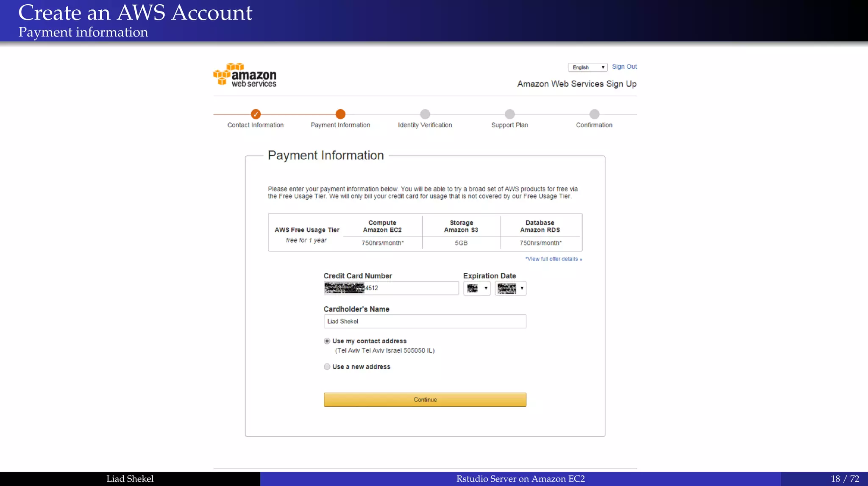Focus the Cardholder's Name field
This screenshot has height=486, width=868.
tap(425, 322)
